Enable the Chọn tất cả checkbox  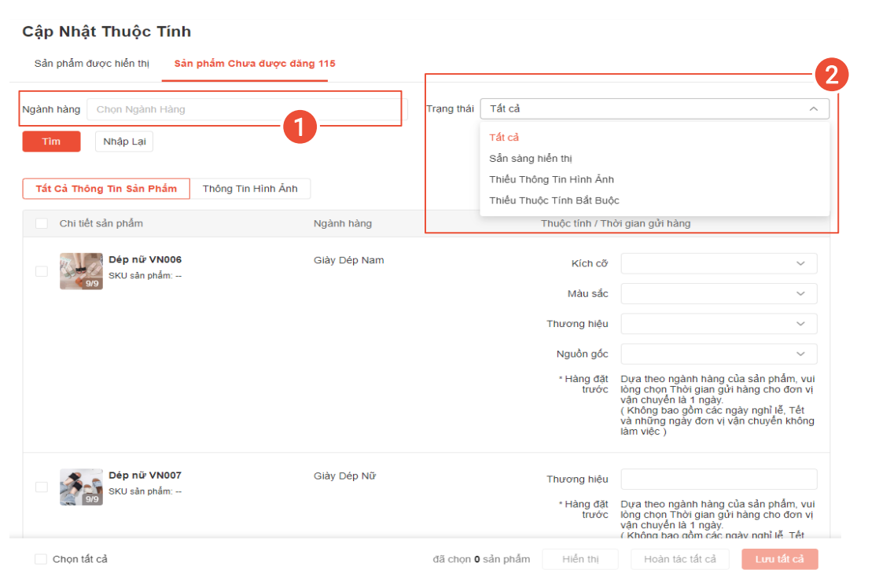[x=41, y=559]
